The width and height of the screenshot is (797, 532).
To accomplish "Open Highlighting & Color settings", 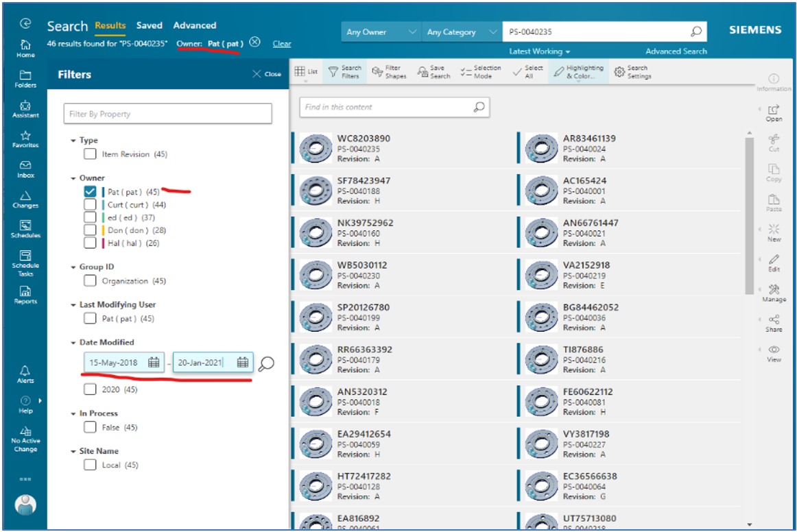I will [578, 71].
